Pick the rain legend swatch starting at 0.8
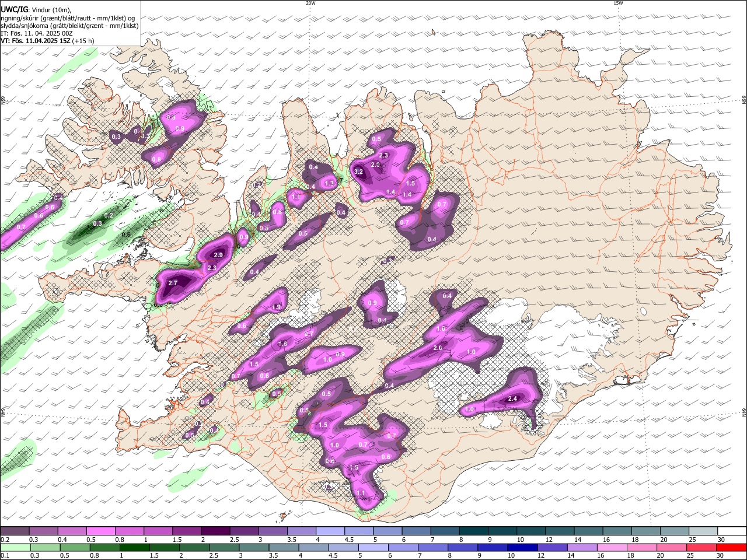The width and height of the screenshot is (747, 560). [104, 548]
